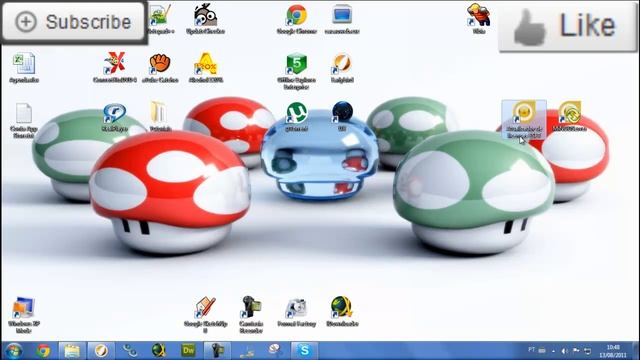Open the magnifier tool taskbar icon

point(276,350)
